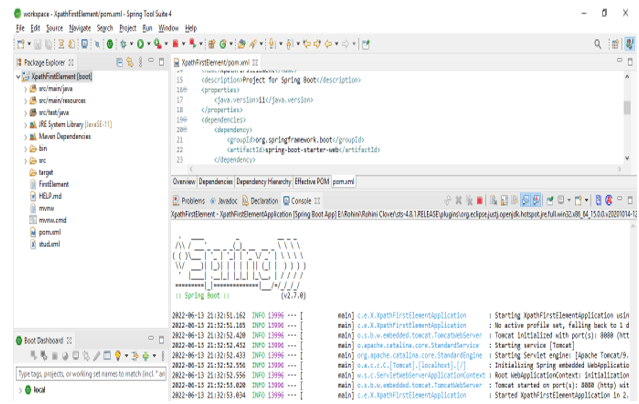
Task: Open the Overview tab of pom editor
Action: (184, 181)
